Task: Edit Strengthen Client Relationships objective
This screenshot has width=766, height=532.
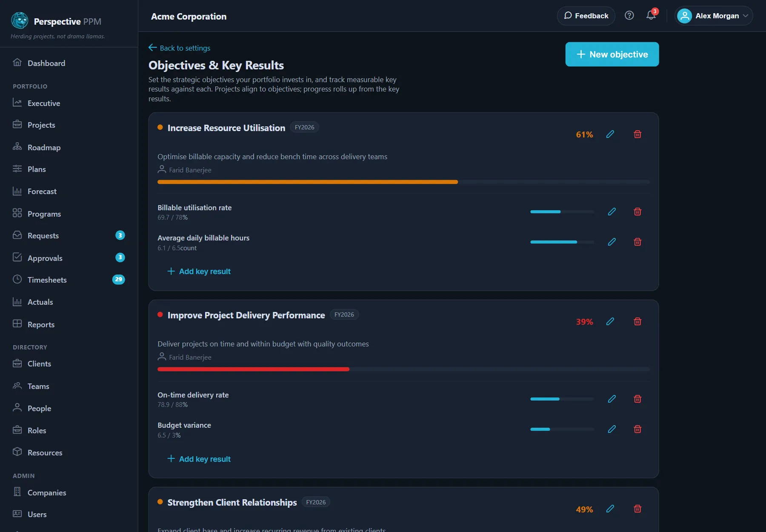Action: (x=610, y=509)
